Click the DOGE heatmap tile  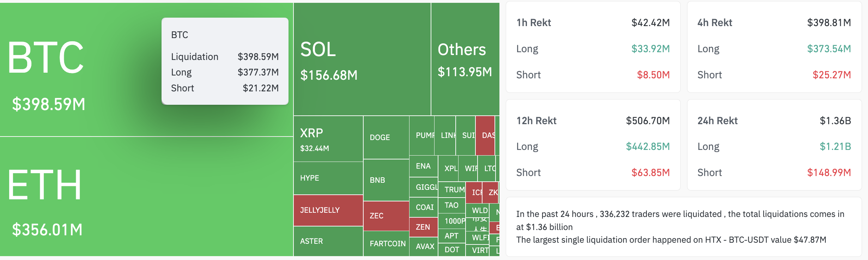pos(386,138)
